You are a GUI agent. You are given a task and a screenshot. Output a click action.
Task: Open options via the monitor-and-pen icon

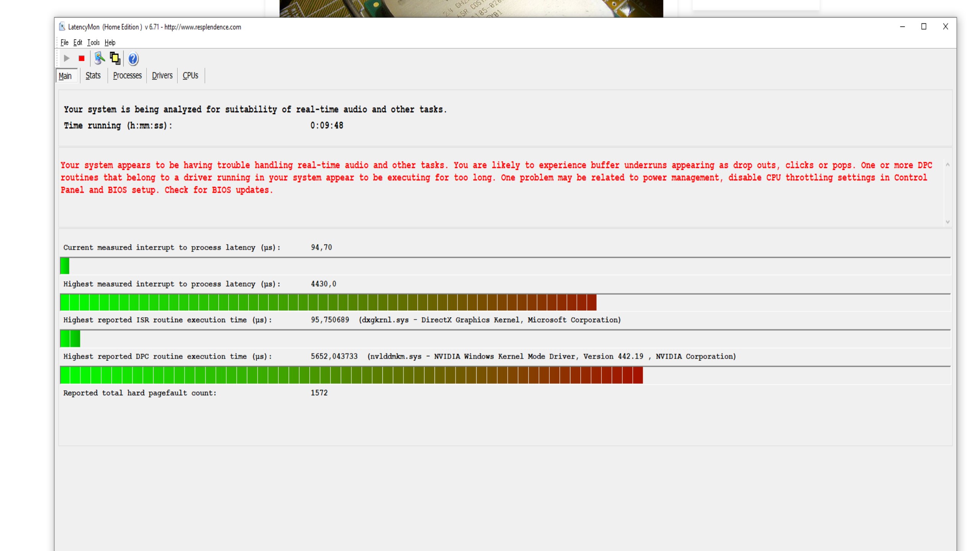[x=100, y=58]
